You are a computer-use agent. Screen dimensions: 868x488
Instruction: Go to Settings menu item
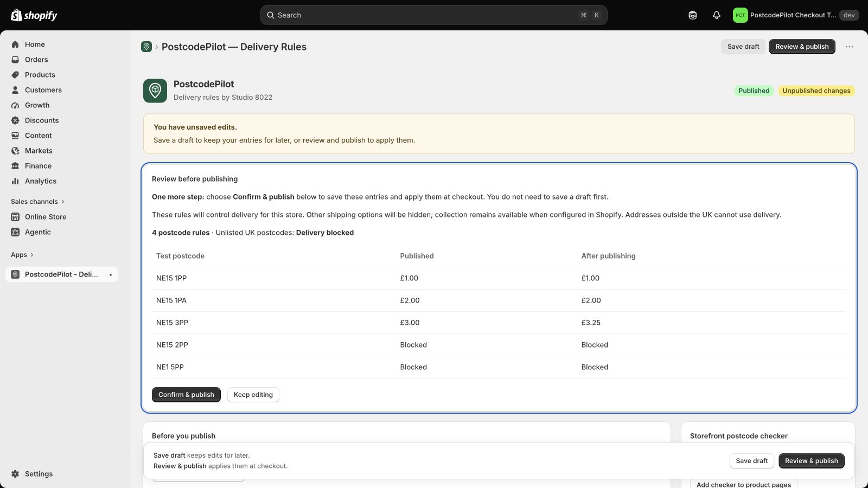point(39,474)
